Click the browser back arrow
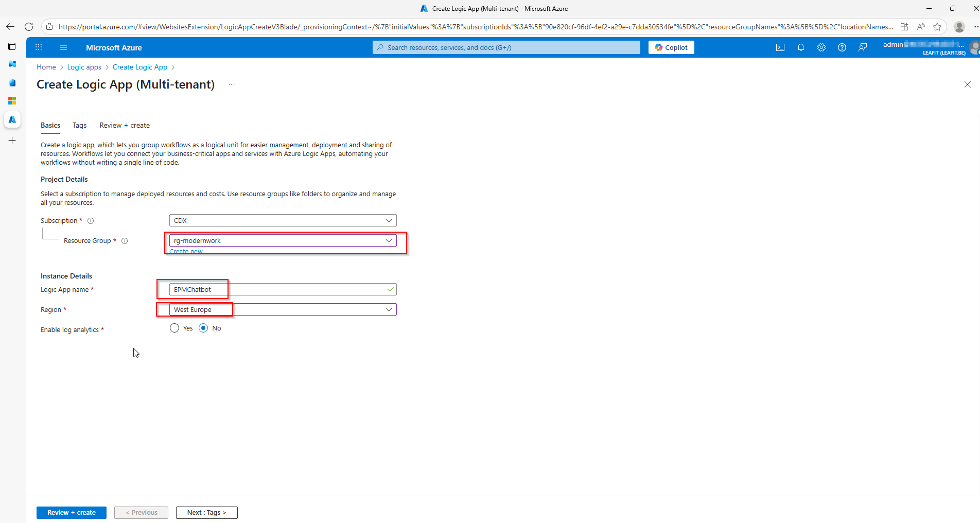This screenshot has width=980, height=523. click(x=10, y=27)
